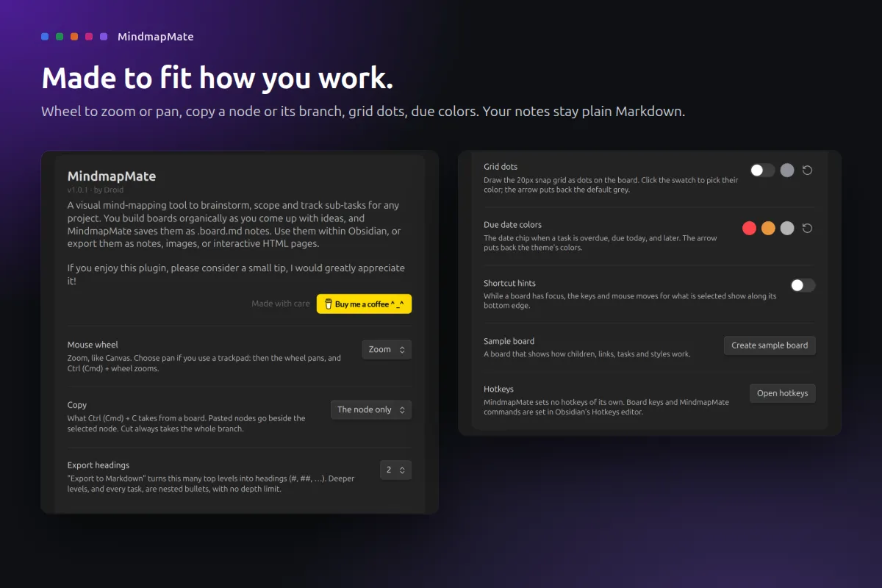Enable the Shortcut hints toggle
882x588 pixels.
803,285
